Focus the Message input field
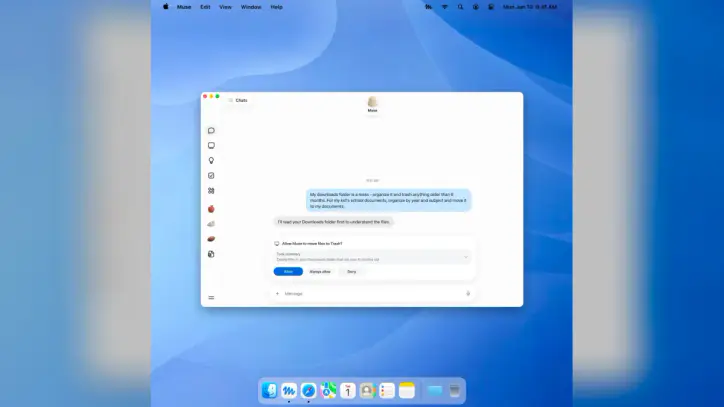 372,293
